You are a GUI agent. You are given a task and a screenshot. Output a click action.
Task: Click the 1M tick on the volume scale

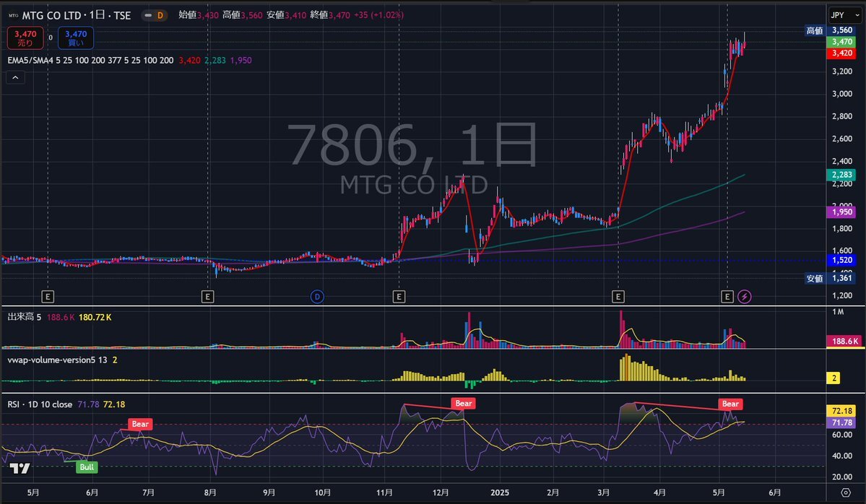pyautogui.click(x=838, y=313)
